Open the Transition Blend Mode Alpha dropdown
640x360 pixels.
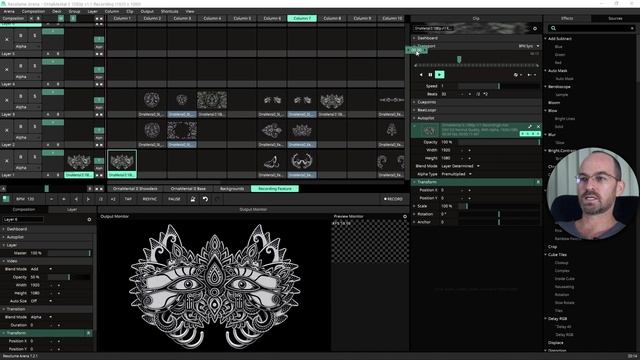tap(41, 317)
